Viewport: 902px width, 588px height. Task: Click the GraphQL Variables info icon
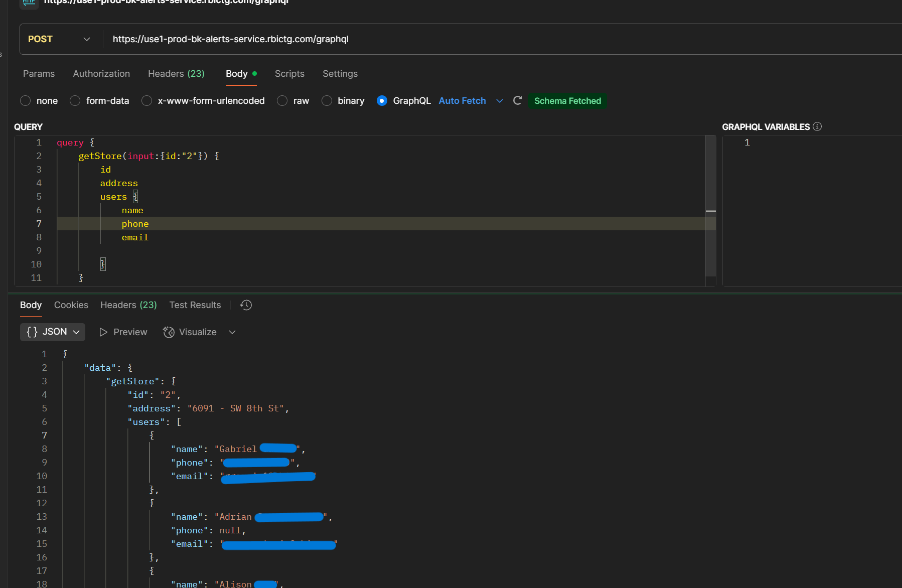point(817,126)
